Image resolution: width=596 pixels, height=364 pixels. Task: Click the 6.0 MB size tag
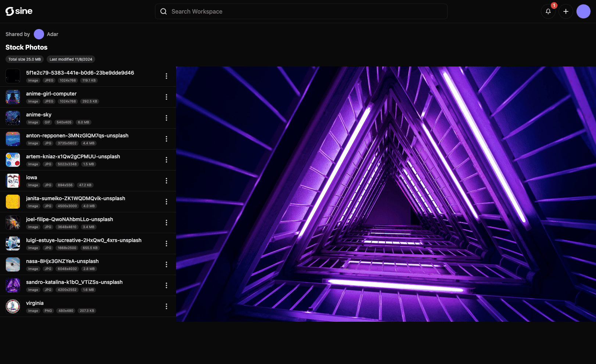pyautogui.click(x=83, y=122)
